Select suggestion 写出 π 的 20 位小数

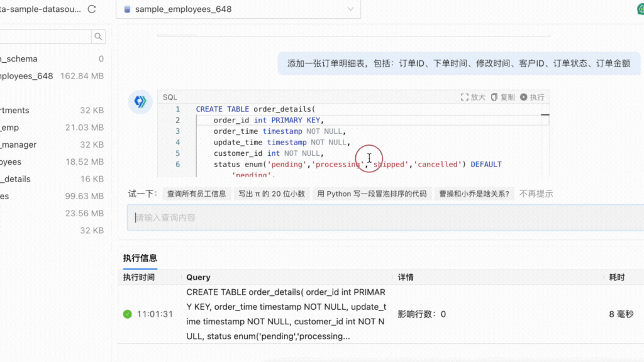[x=272, y=194]
